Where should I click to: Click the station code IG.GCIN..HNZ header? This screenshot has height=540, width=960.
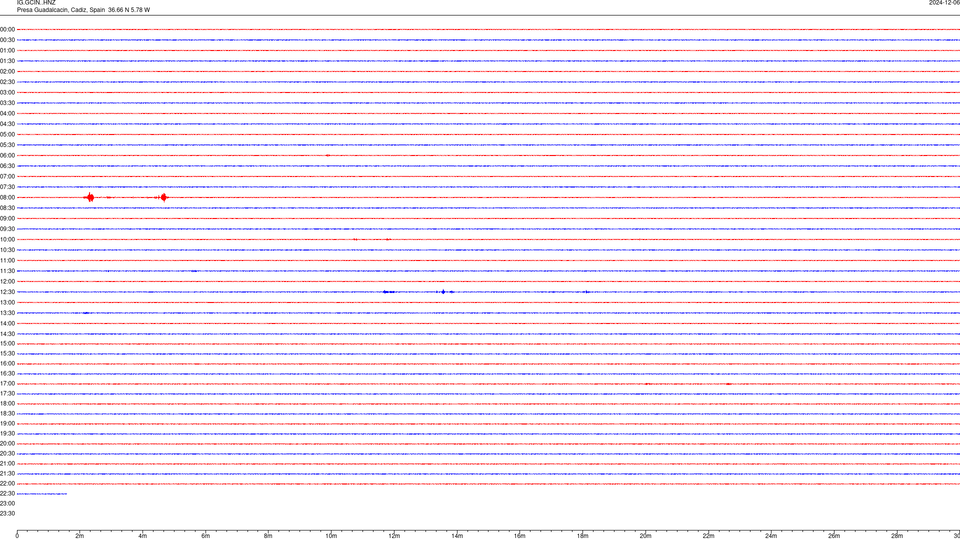coord(36,3)
